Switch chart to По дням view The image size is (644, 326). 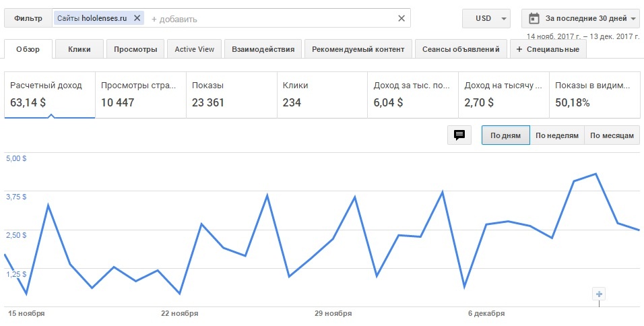[x=505, y=135]
